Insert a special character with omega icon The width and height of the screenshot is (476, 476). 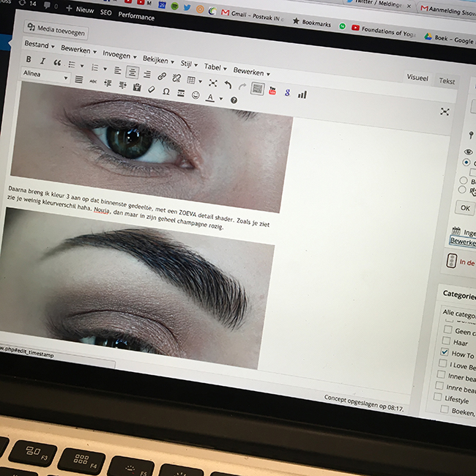pyautogui.click(x=166, y=92)
